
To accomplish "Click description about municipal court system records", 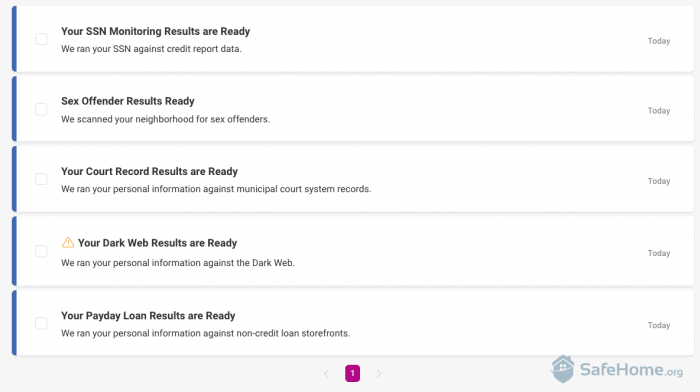I will (x=216, y=189).
